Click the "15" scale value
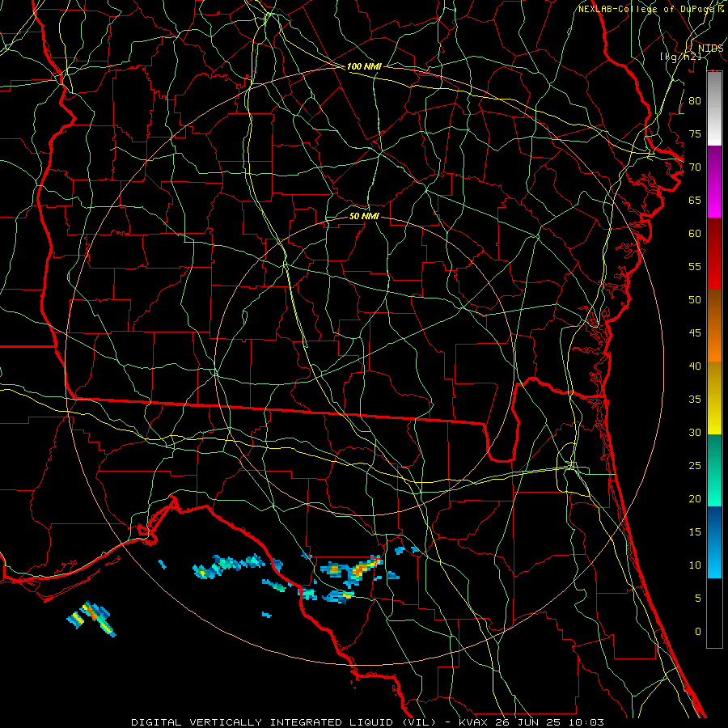The image size is (728, 728). [x=695, y=532]
